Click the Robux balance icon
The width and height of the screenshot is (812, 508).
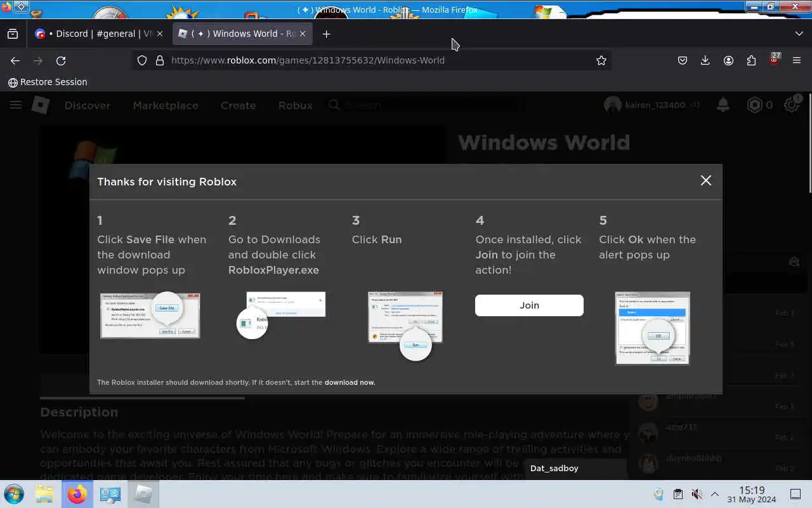754,105
